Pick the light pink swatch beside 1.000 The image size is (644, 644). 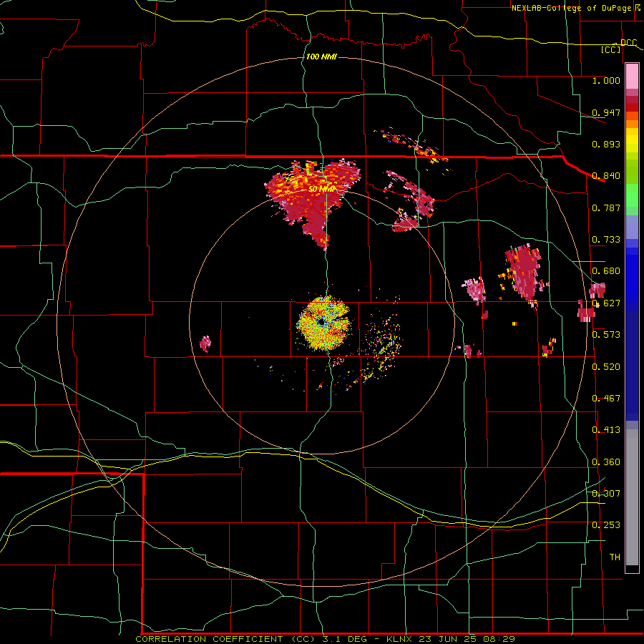point(632,77)
